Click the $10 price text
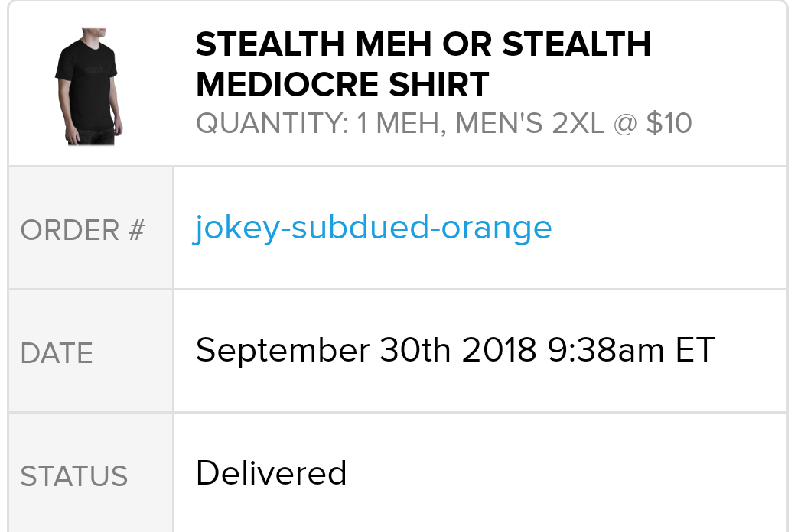Viewport: 801px width, 532px height. (x=669, y=123)
